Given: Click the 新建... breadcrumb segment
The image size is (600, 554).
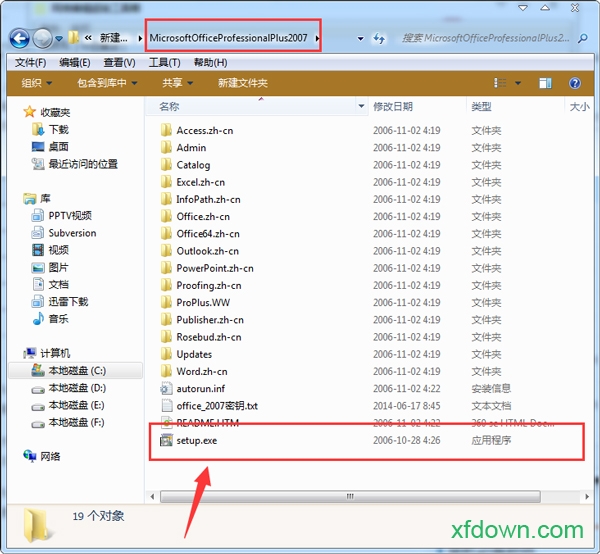Looking at the screenshot, I should click(114, 38).
